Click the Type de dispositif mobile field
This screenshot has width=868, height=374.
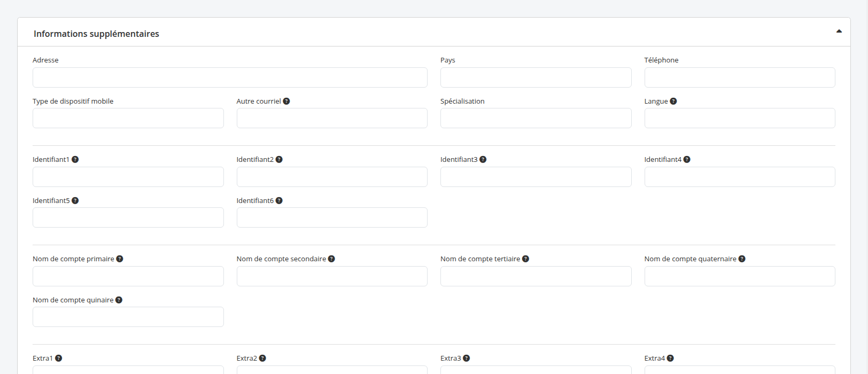coord(128,118)
